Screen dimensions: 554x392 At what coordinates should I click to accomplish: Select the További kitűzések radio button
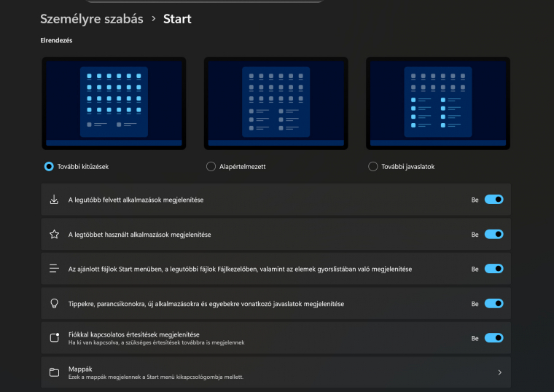(49, 167)
